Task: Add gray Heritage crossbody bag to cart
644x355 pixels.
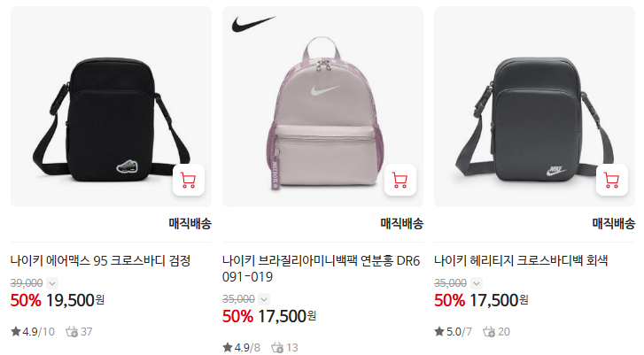Action: [612, 180]
